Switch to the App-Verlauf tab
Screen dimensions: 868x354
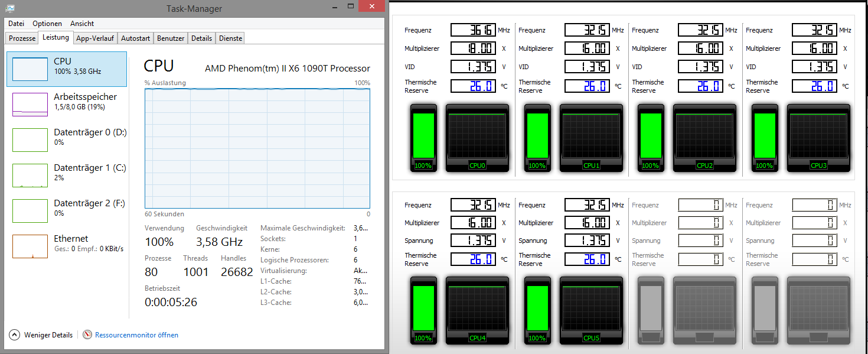(95, 38)
